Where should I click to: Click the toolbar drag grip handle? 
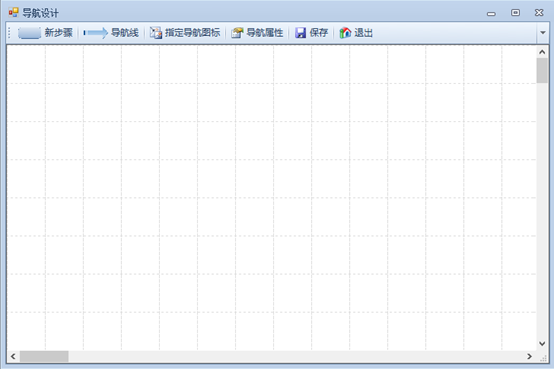point(10,33)
